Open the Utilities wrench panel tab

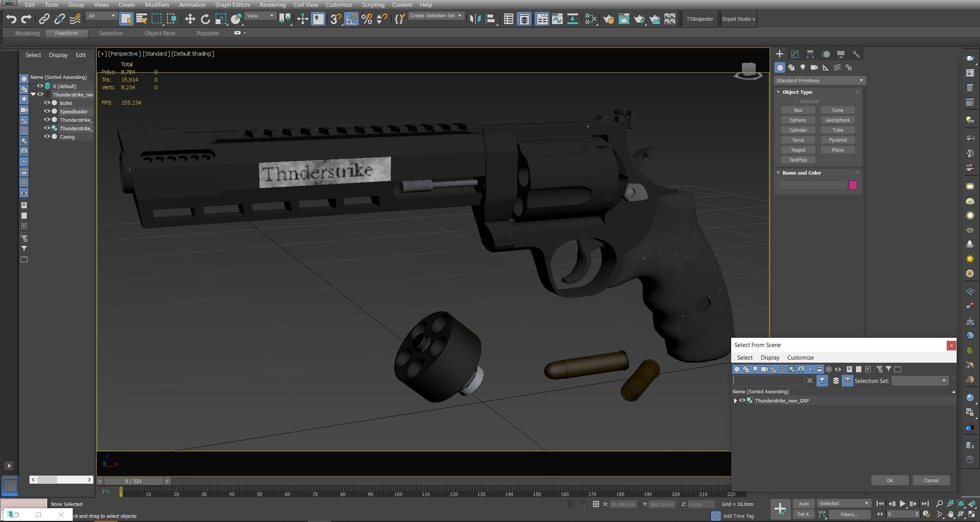[856, 54]
